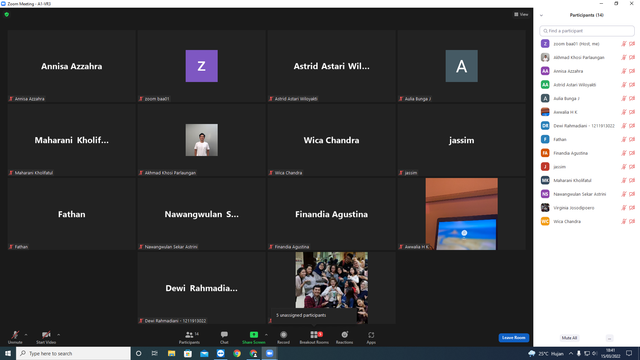The width and height of the screenshot is (640, 360).
Task: Click the weather 25°C Hujan widget
Action: pos(546,353)
